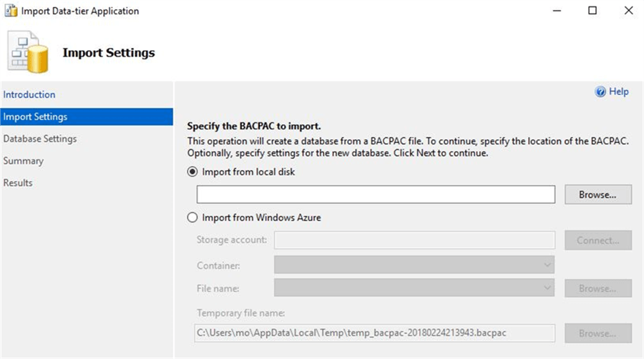Click Browse beside the File name field
Viewport: 644px width, 359px height.
(x=597, y=288)
